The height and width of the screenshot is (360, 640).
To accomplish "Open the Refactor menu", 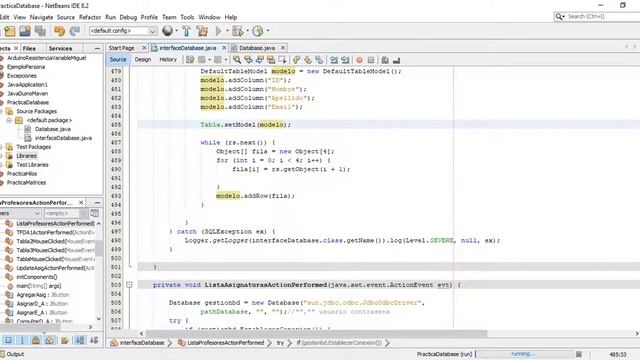I will click(x=90, y=17).
